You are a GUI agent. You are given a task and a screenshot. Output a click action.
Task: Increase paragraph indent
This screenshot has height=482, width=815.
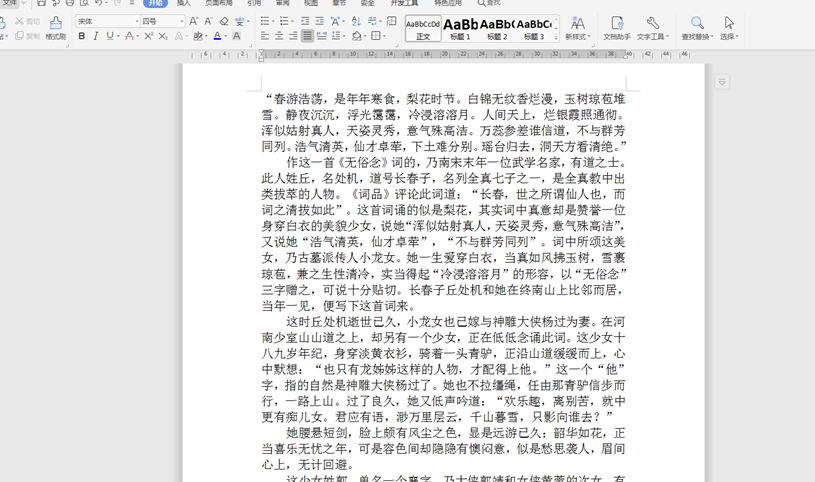point(319,21)
